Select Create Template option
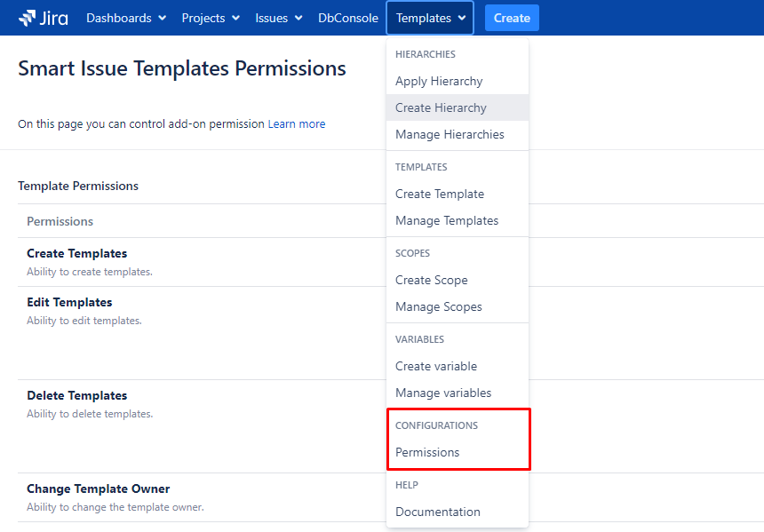The height and width of the screenshot is (532, 764). [440, 194]
